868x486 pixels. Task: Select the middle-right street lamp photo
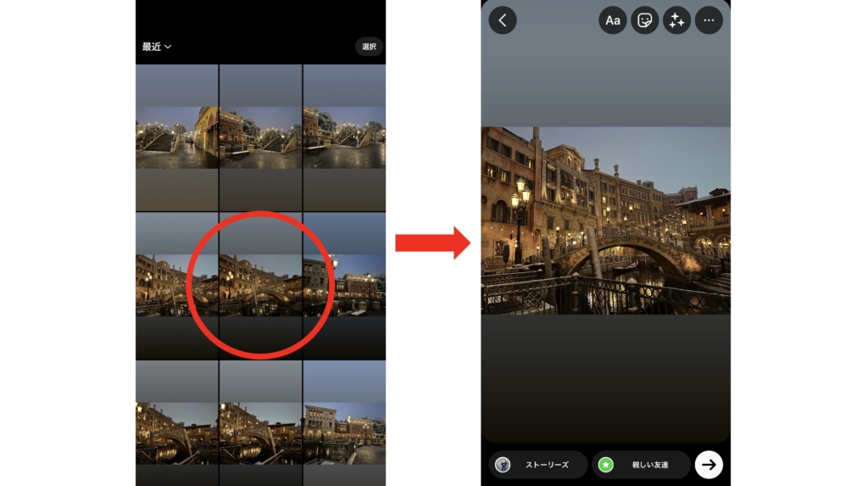click(x=344, y=286)
